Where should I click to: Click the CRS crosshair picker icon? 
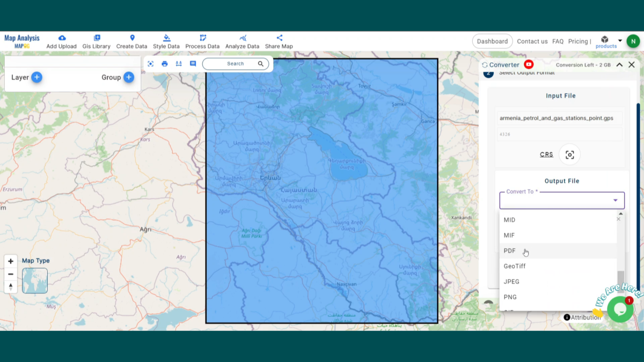point(569,154)
